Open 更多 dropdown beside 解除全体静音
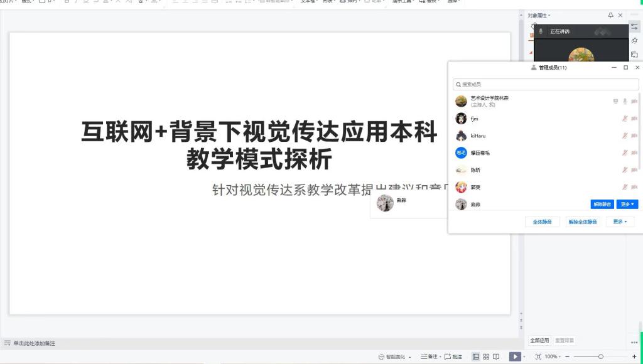 620,222
